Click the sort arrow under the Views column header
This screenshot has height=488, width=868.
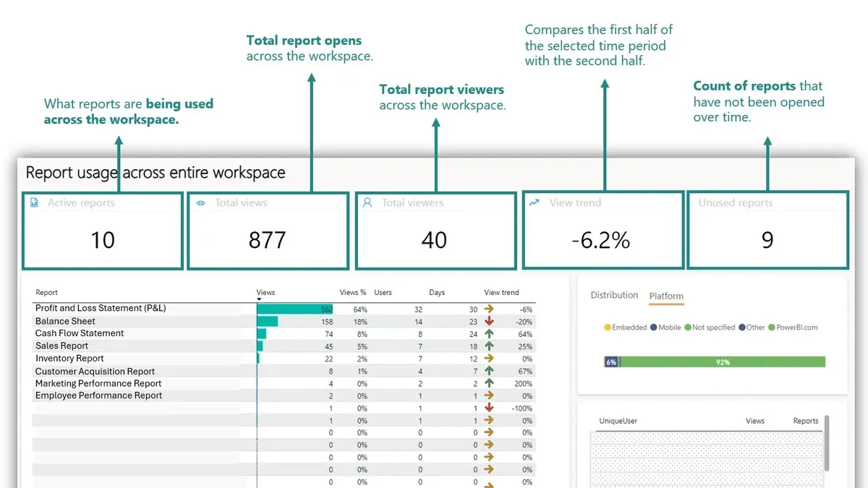click(x=259, y=299)
